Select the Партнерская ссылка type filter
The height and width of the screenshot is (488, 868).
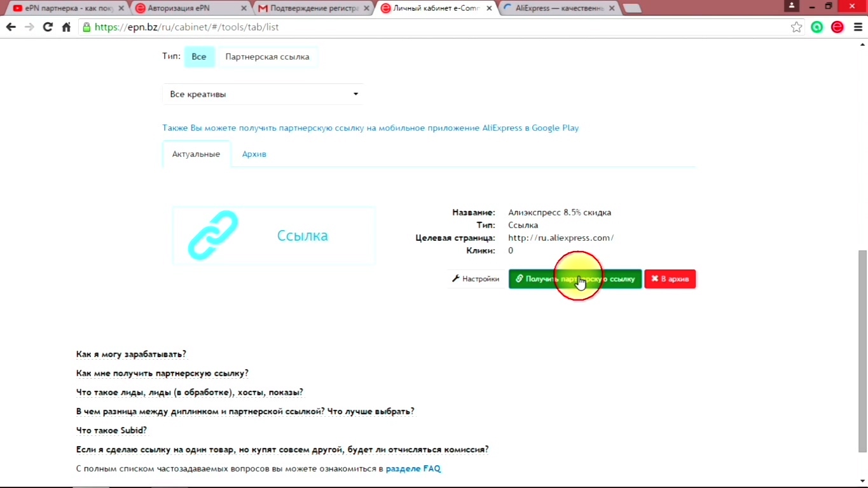pyautogui.click(x=267, y=57)
